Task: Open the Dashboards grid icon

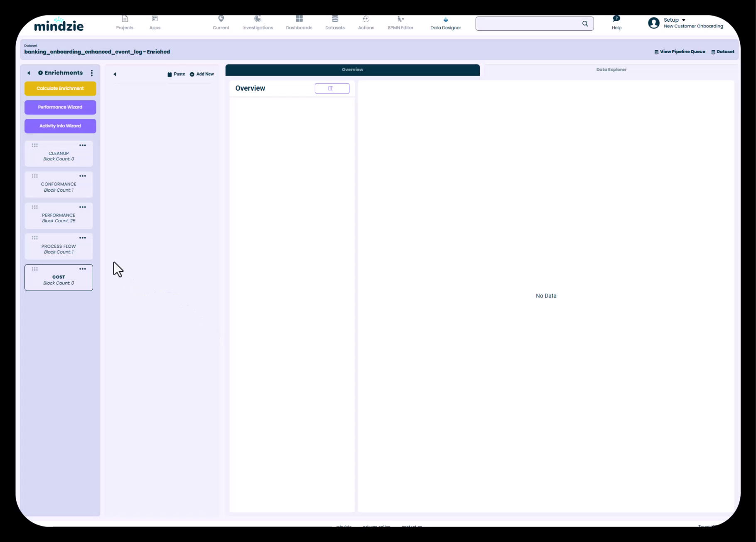Action: click(x=299, y=19)
